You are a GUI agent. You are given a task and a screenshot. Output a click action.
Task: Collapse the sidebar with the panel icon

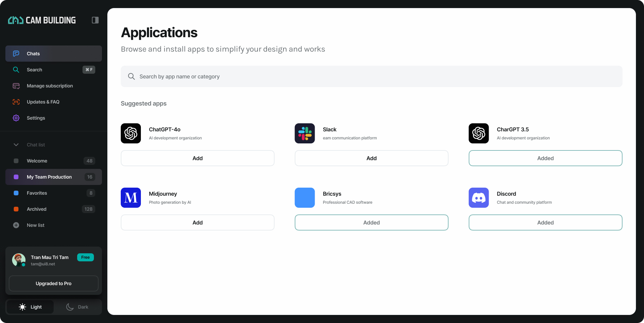pos(95,20)
